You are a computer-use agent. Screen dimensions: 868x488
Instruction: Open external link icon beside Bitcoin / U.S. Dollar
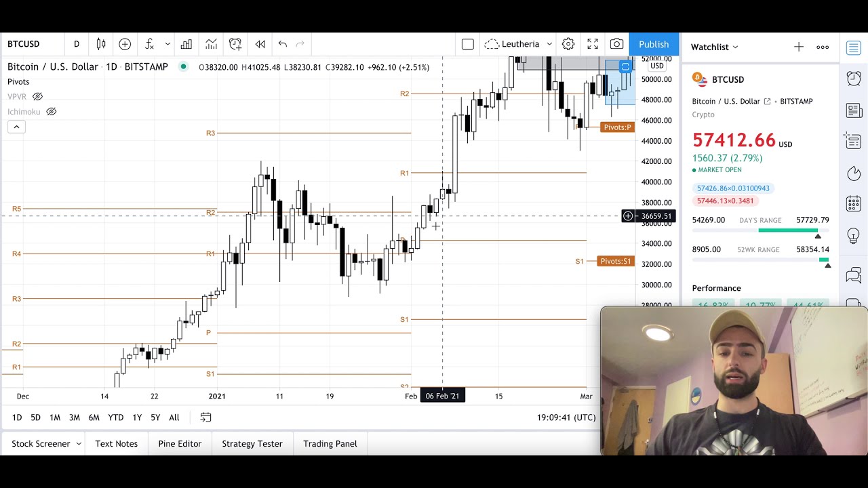(768, 102)
